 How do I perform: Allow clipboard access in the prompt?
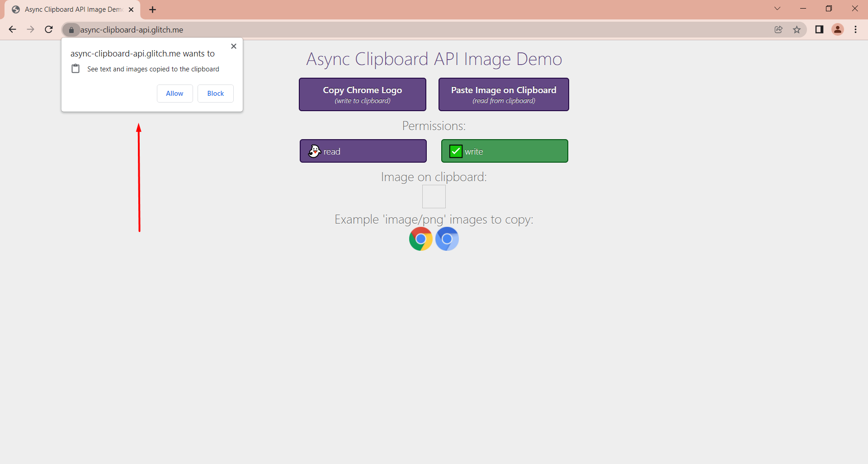coord(175,93)
